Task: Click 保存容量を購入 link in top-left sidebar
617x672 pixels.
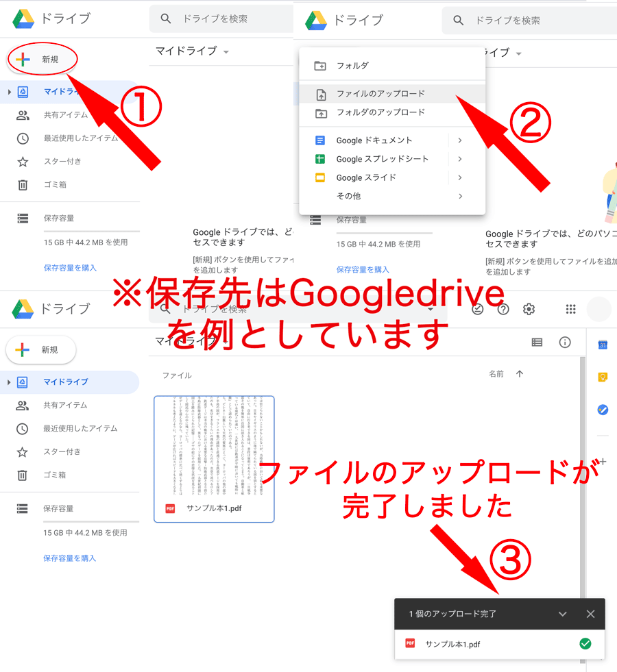Action: click(x=71, y=268)
